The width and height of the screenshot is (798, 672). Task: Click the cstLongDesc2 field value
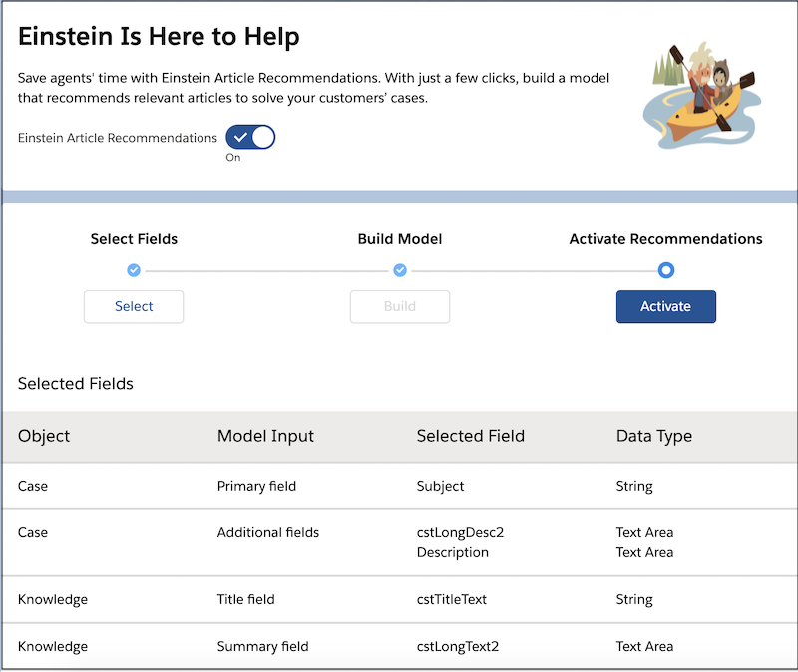460,532
